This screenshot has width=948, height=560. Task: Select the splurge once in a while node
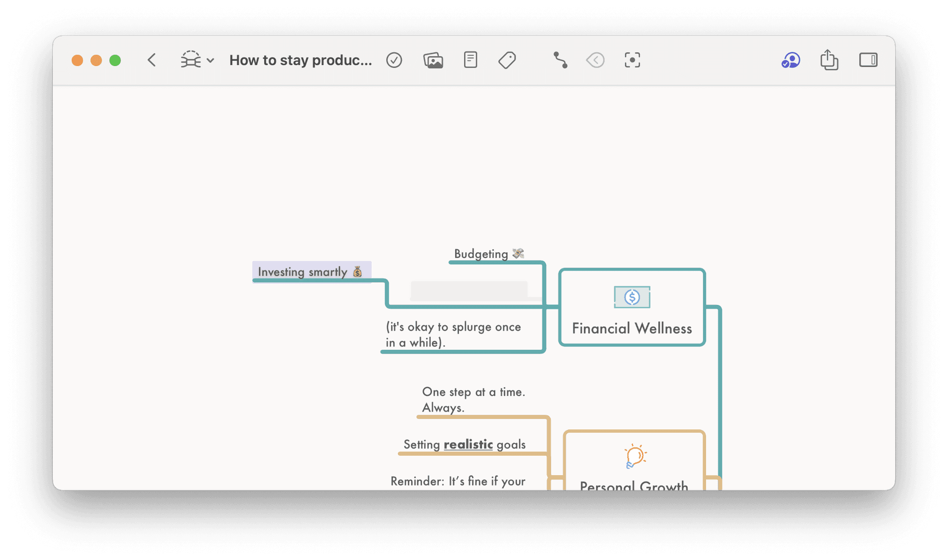[453, 335]
